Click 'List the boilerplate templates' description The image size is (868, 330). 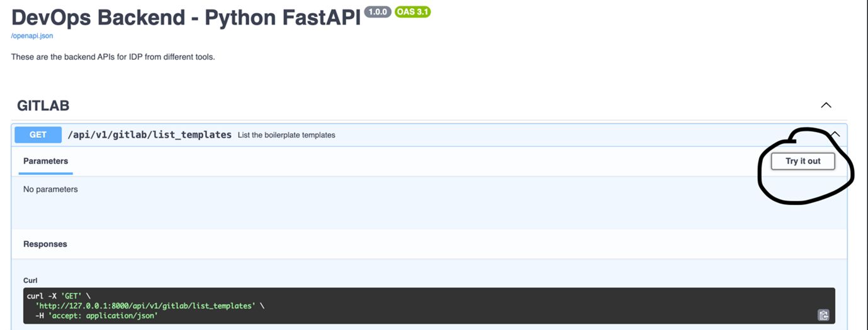286,135
